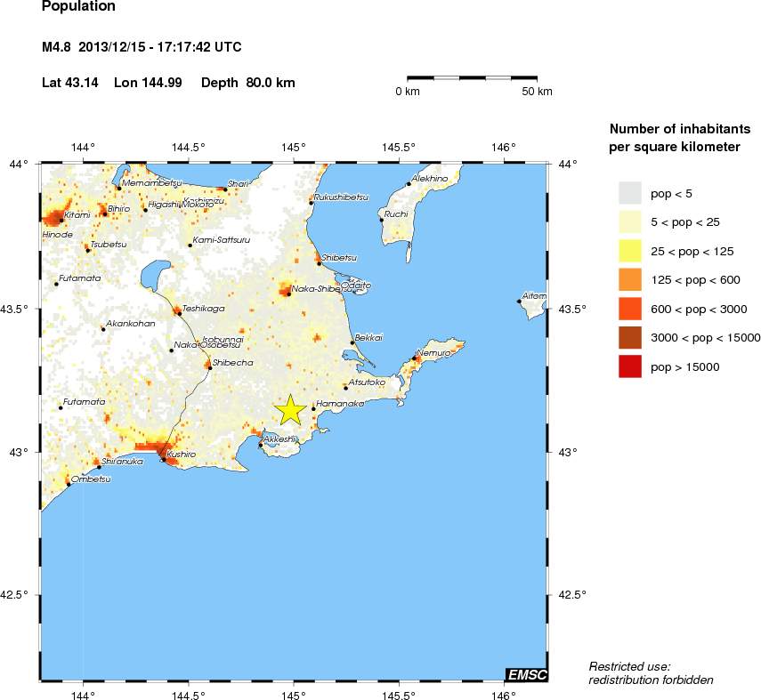Click the Hamanaka city marker
This screenshot has height=700, width=761.
coord(313,409)
